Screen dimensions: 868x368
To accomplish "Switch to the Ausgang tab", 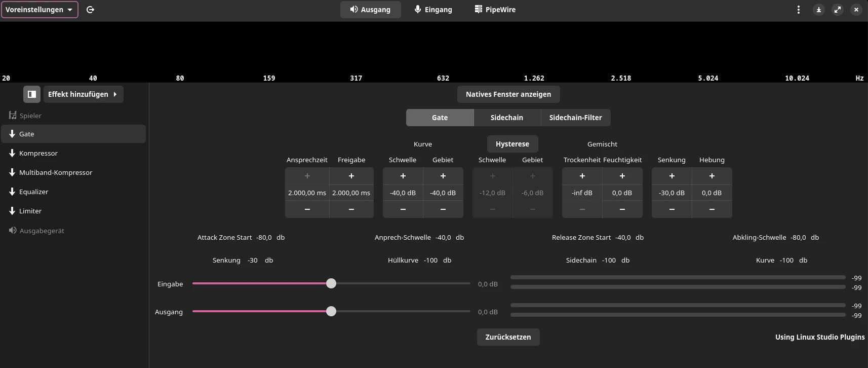I will pyautogui.click(x=370, y=10).
